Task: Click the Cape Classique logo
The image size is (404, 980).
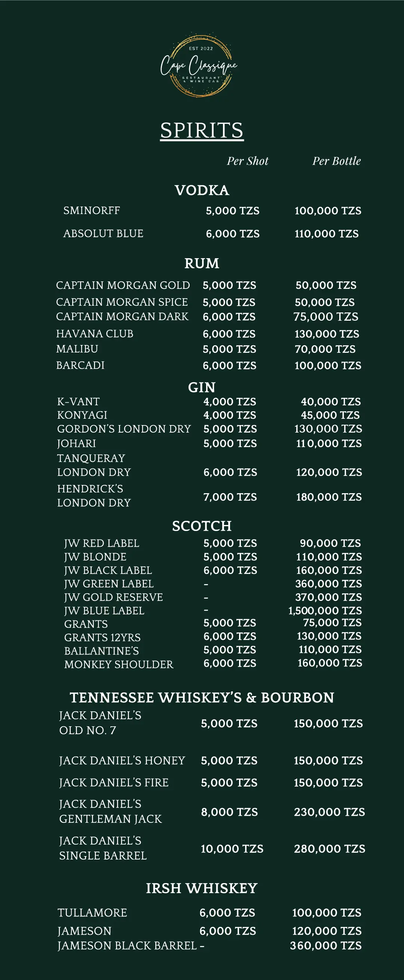Action: point(200,65)
